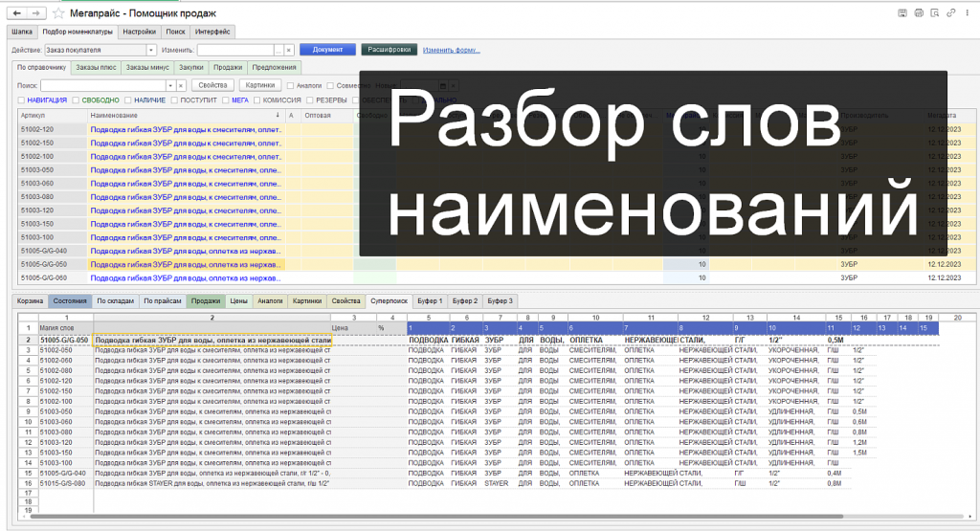Click into the Изменить input field
Viewport: 980px width, 531px height.
click(235, 50)
